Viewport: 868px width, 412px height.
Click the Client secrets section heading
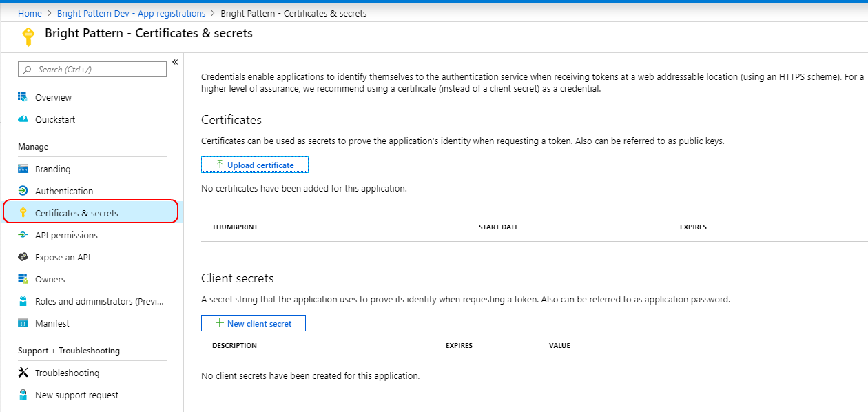238,278
